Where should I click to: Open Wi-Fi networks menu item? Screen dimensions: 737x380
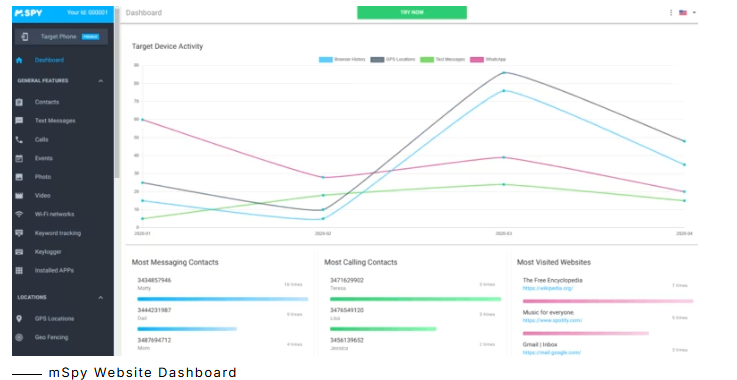tap(55, 214)
